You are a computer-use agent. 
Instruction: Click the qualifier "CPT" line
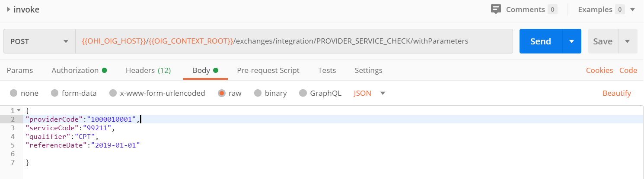[62, 137]
